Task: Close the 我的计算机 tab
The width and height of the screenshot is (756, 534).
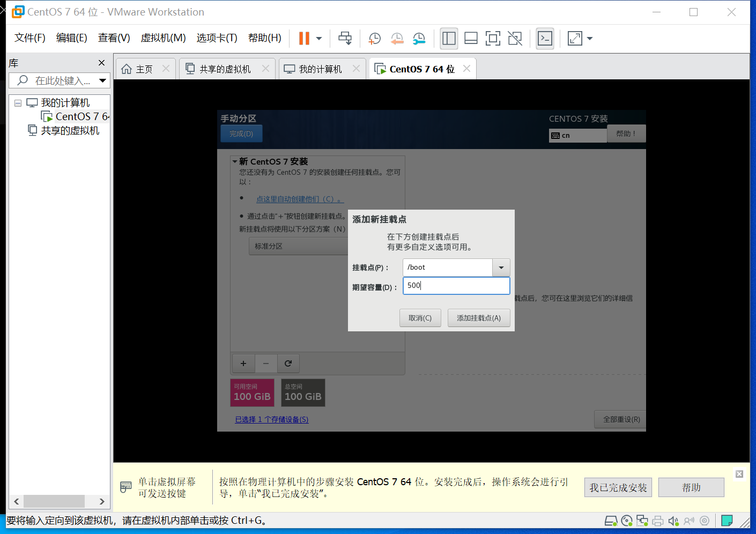Action: [x=356, y=69]
